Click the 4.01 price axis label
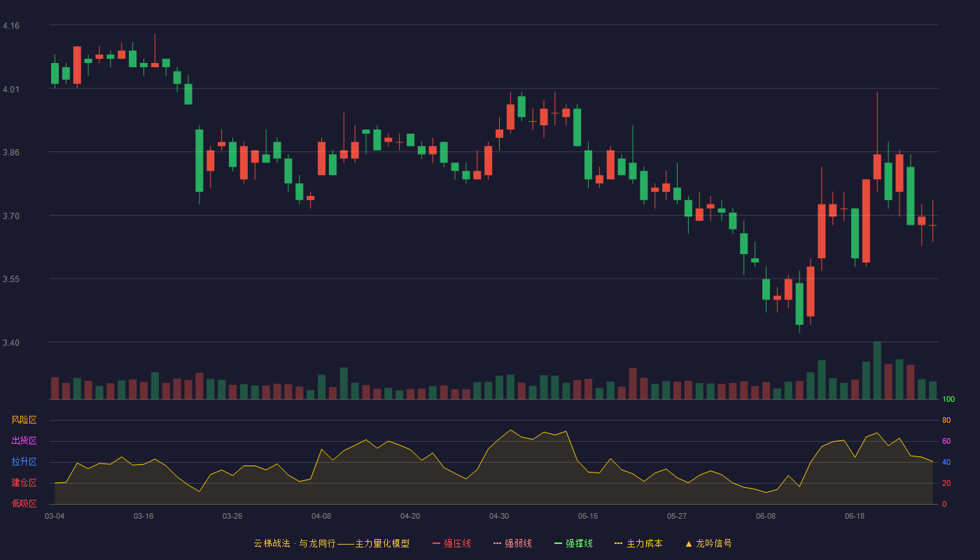Screen dimensions: 980x560 [x=11, y=90]
